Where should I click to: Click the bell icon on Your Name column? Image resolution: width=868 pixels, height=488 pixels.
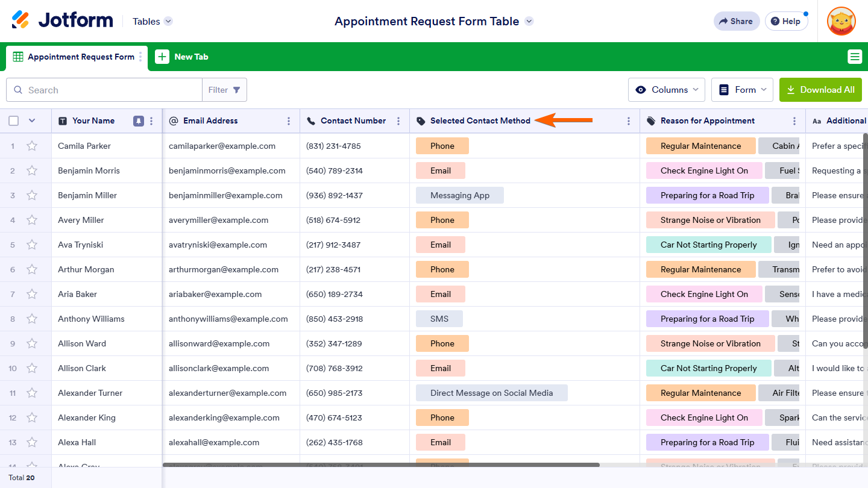point(139,120)
